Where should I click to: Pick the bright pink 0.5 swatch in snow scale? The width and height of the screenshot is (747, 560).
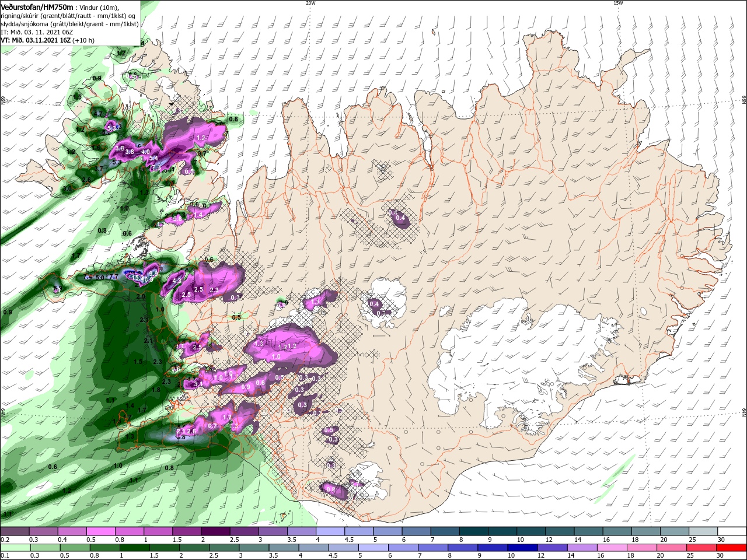point(100,531)
